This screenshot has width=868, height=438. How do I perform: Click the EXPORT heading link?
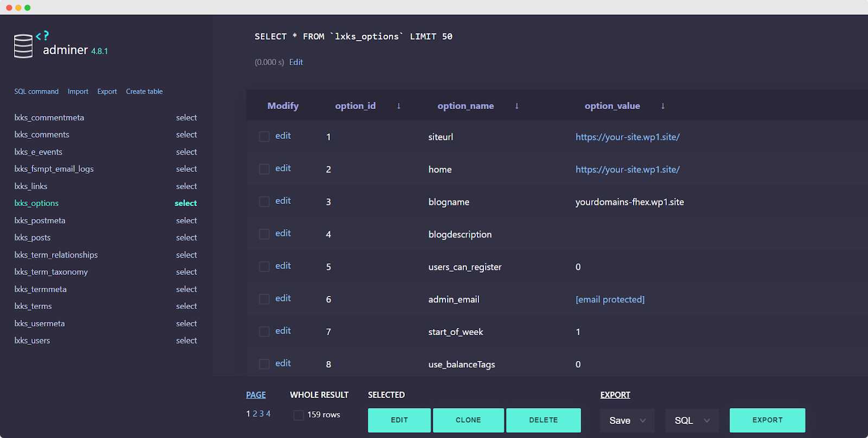point(615,395)
